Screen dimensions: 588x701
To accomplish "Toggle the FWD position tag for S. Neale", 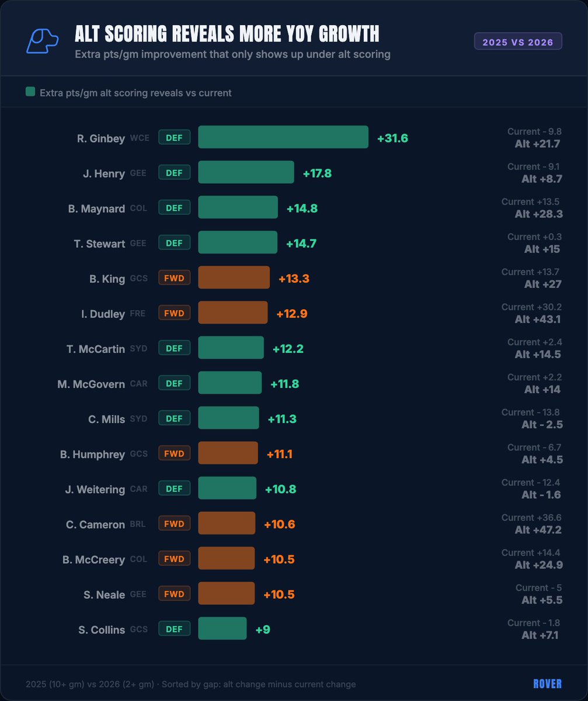I will click(174, 594).
